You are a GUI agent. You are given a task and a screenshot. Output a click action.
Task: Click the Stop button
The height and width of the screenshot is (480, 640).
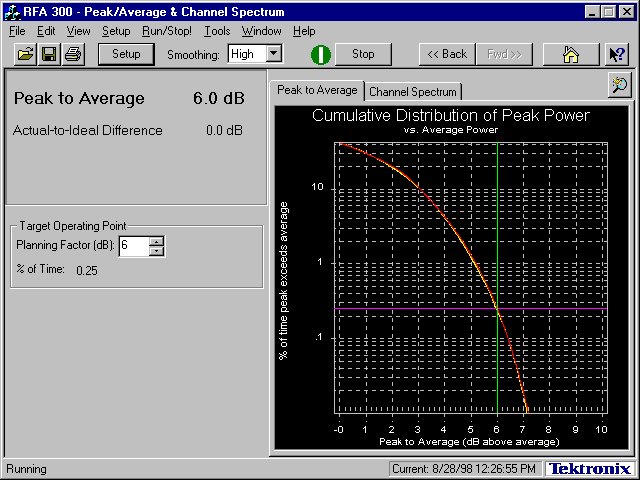point(363,54)
